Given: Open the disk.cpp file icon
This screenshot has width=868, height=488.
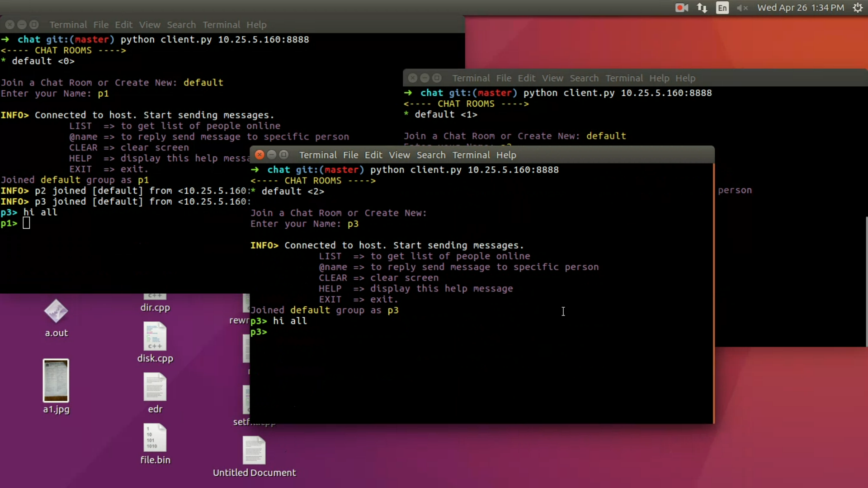Looking at the screenshot, I should (x=155, y=337).
